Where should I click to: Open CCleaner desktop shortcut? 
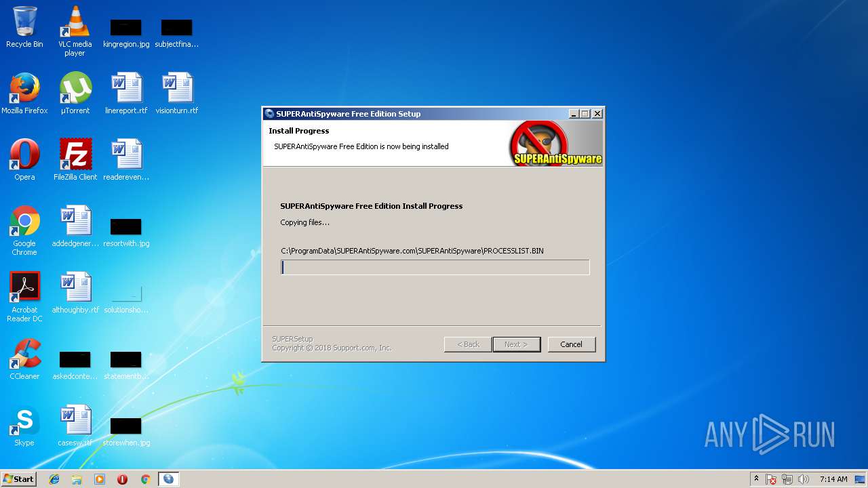click(x=24, y=359)
